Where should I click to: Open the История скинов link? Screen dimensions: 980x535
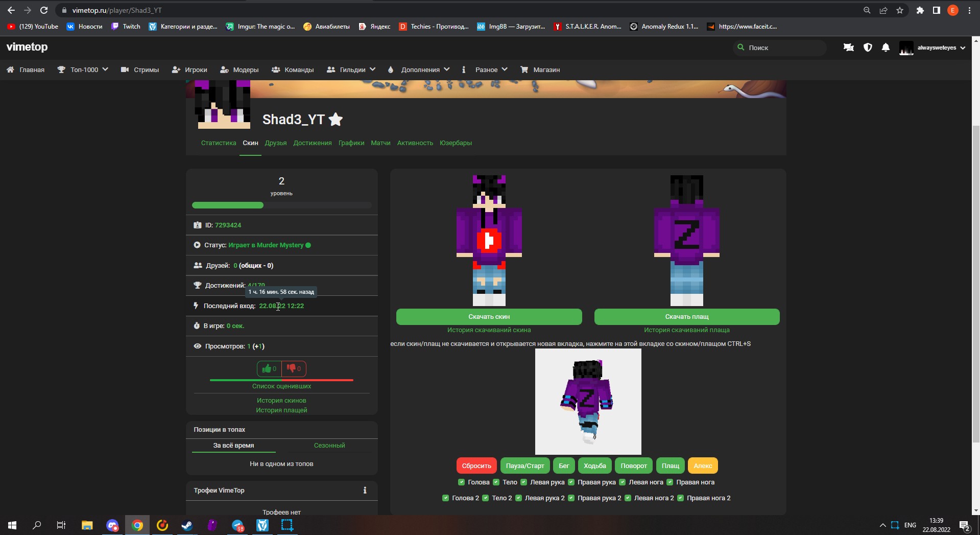click(x=281, y=400)
